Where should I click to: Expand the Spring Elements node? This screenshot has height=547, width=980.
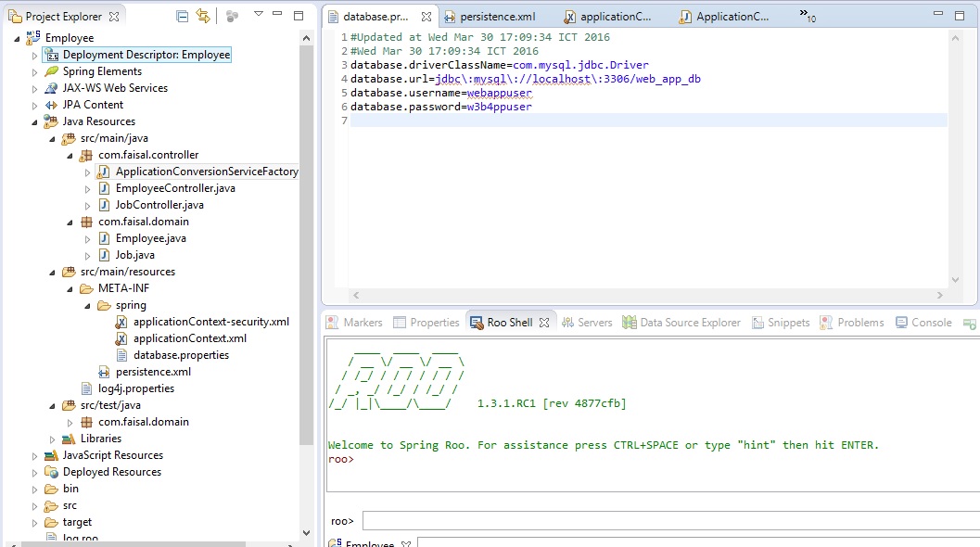(x=34, y=72)
